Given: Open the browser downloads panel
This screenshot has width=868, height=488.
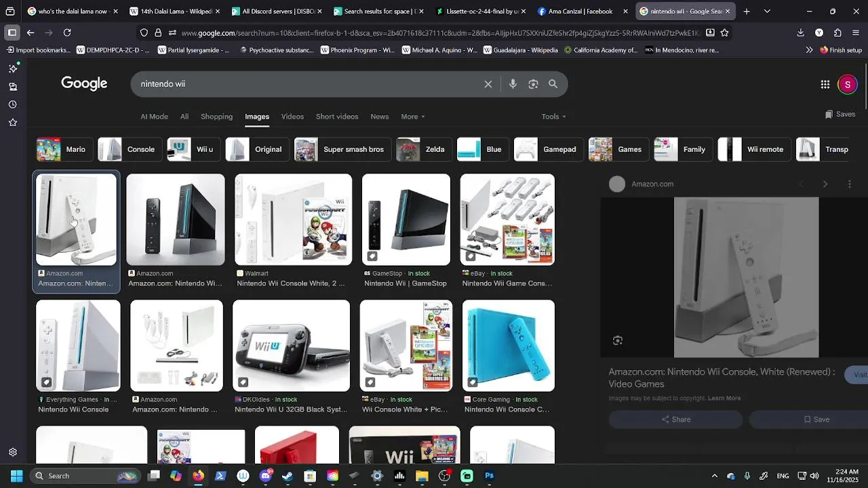Looking at the screenshot, I should click(x=800, y=33).
